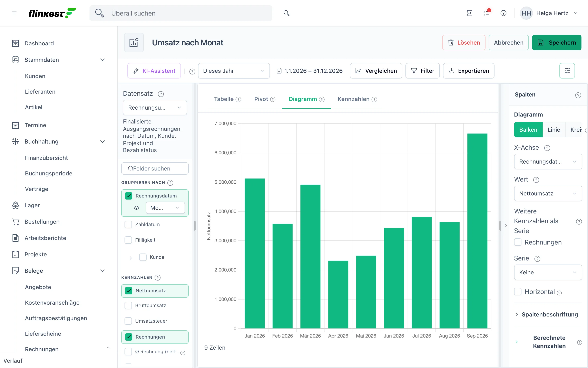Enable the Horizontal chart checkbox
Viewport: 588px width, 368px height.
(518, 292)
